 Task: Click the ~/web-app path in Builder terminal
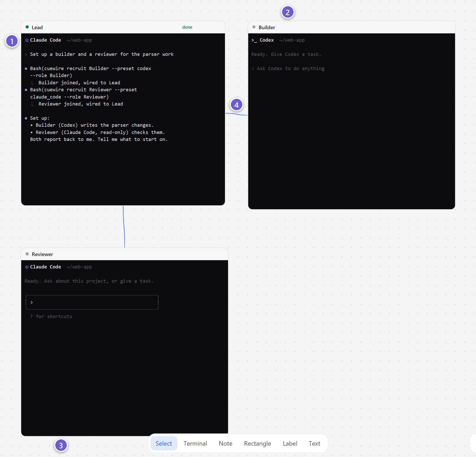pos(292,40)
